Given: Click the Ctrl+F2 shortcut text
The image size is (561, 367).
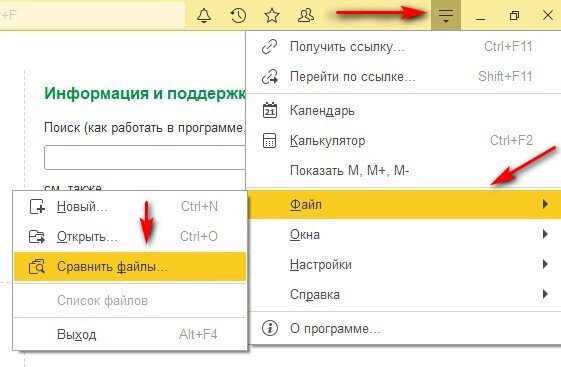Looking at the screenshot, I should (x=511, y=140).
